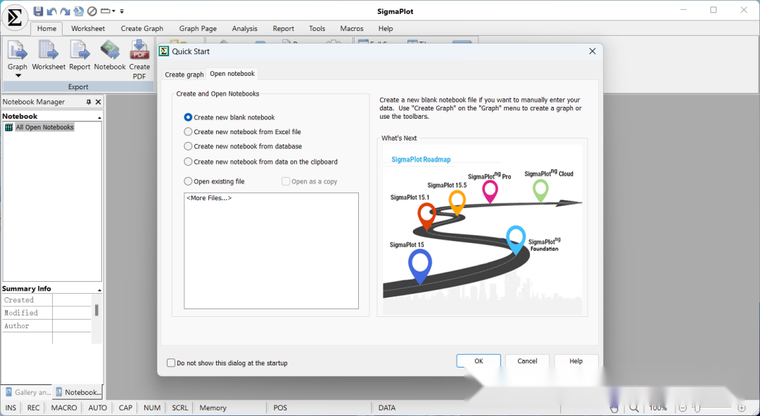760x416 pixels.
Task: Click the Export Notebook icon
Action: point(110,50)
